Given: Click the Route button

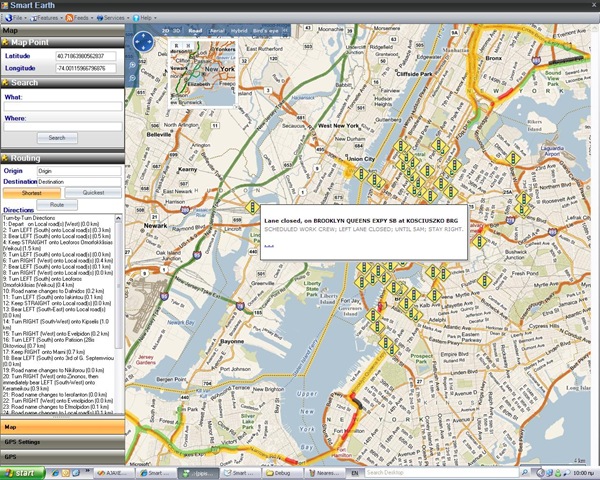Looking at the screenshot, I should (x=57, y=205).
